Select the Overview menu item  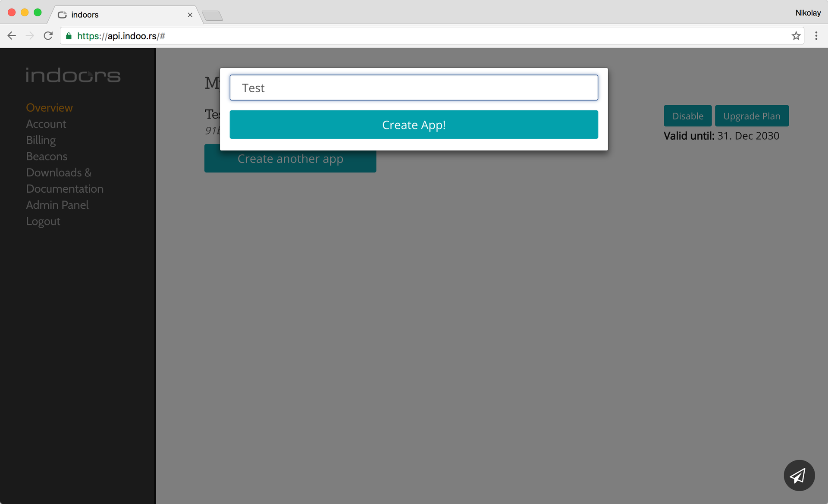tap(50, 108)
